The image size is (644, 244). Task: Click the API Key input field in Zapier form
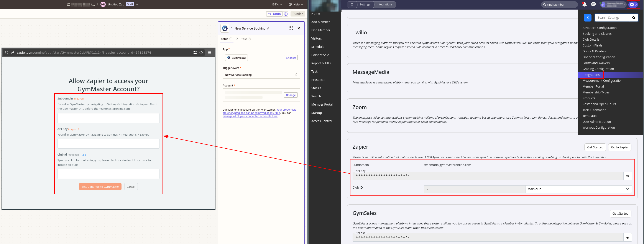pyautogui.click(x=108, y=144)
